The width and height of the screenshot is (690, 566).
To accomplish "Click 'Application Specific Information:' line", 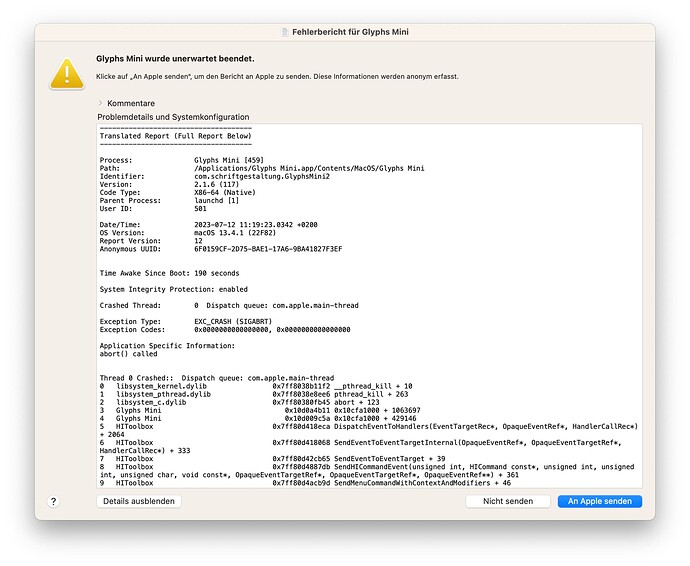I will pos(167,345).
